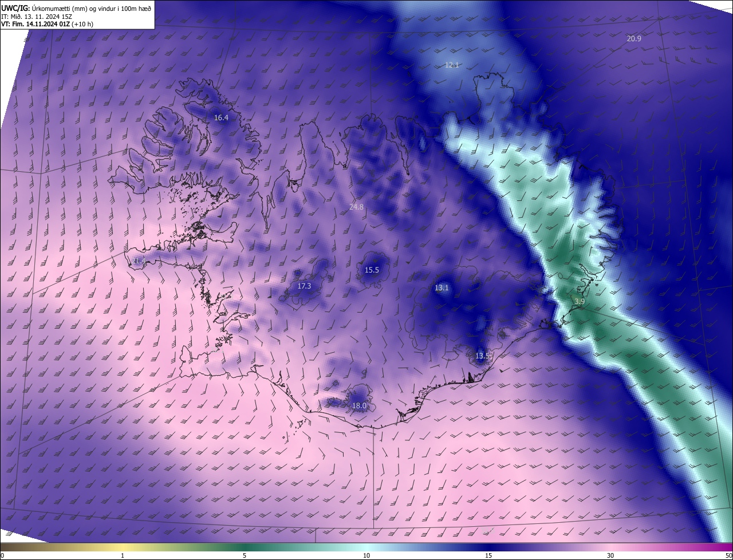
Task: Click the color scale tick labeled 5
Action: [245, 555]
